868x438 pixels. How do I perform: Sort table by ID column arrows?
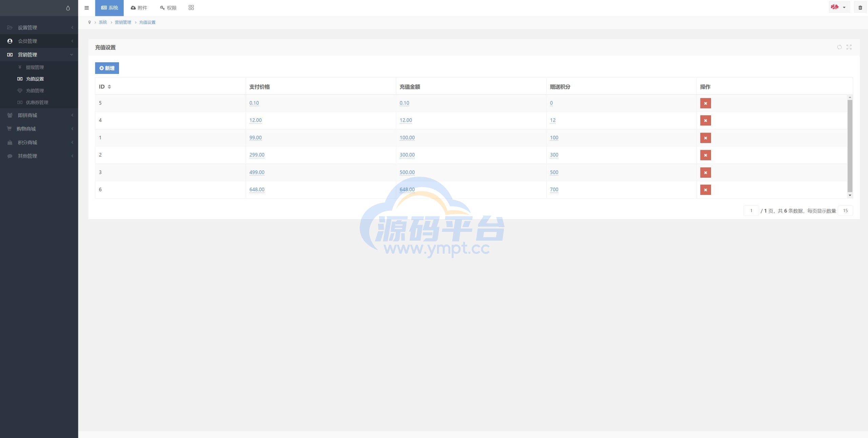(x=109, y=87)
